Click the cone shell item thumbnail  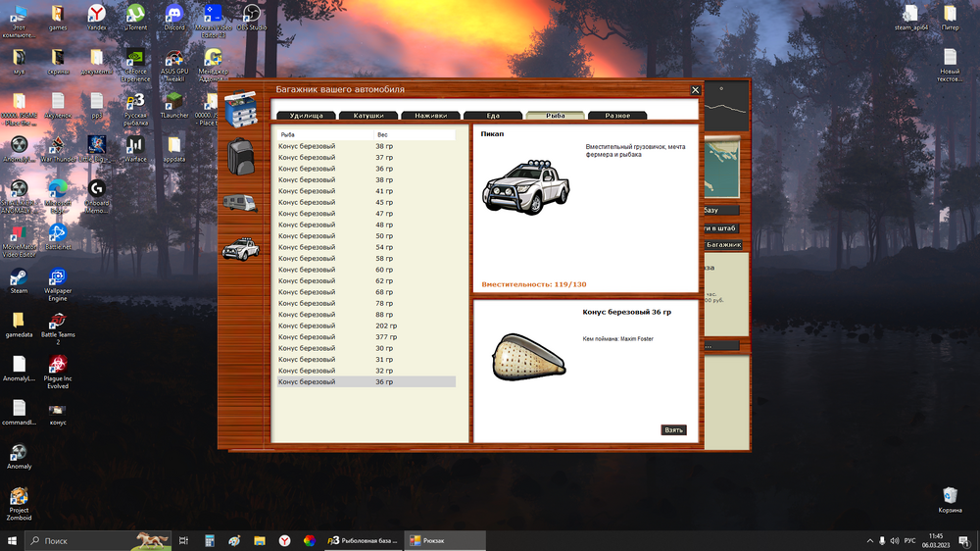point(528,358)
